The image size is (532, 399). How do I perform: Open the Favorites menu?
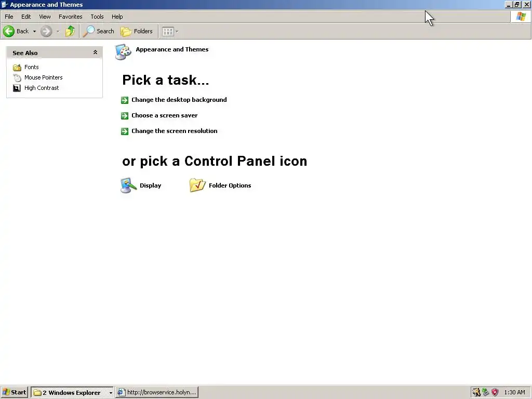coord(71,17)
